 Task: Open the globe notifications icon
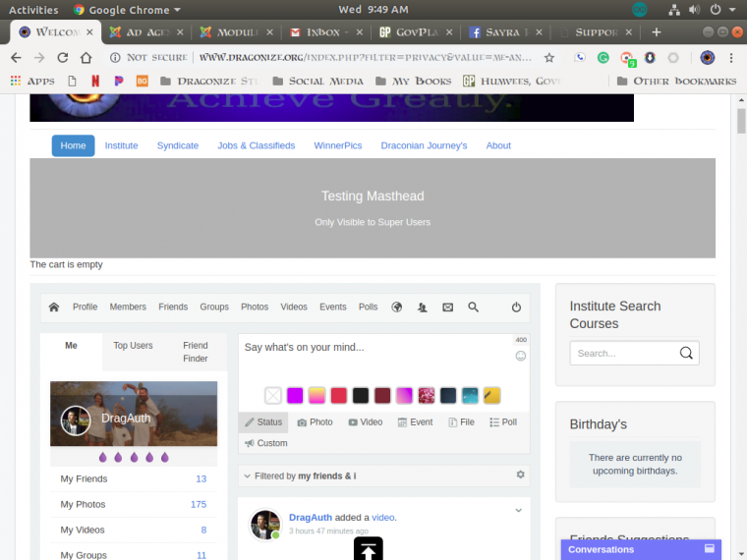(x=397, y=308)
